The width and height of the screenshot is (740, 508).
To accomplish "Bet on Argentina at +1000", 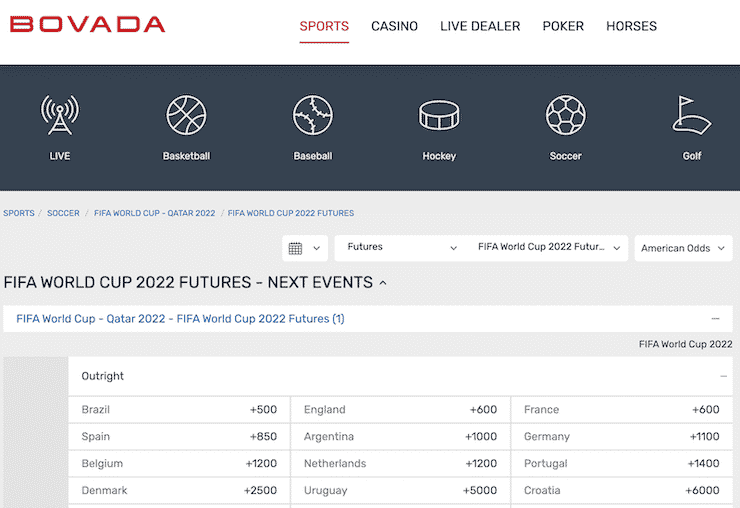I will (x=400, y=436).
